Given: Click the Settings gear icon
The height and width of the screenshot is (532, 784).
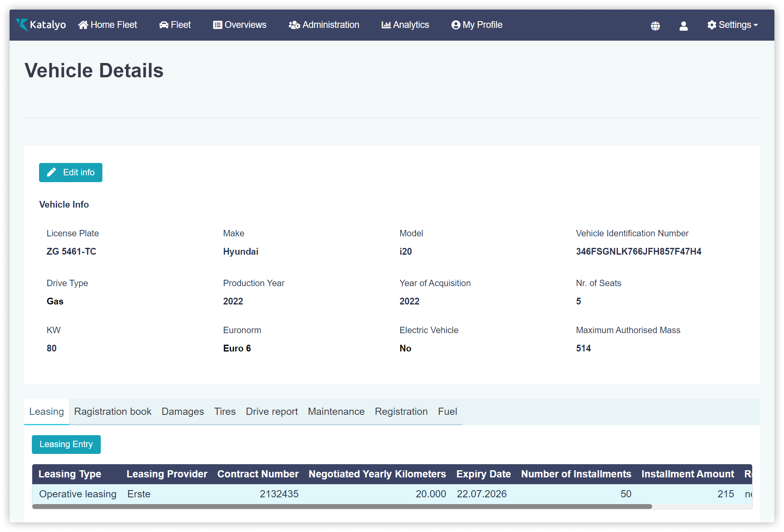Looking at the screenshot, I should [x=712, y=25].
